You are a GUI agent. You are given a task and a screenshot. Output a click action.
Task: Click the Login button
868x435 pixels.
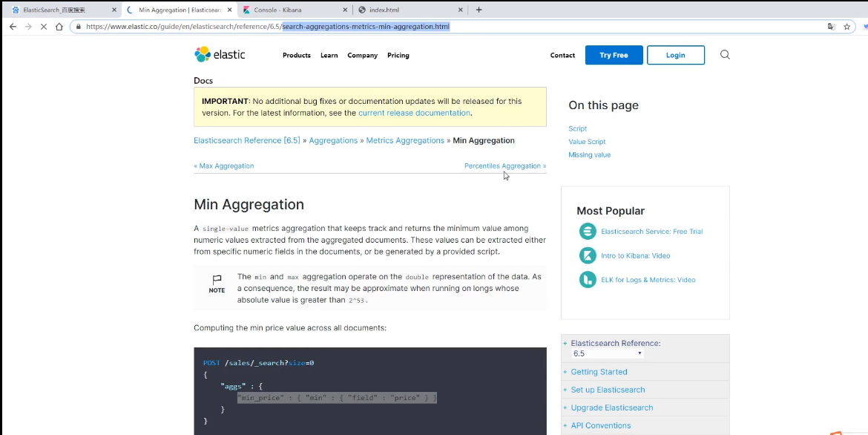675,55
